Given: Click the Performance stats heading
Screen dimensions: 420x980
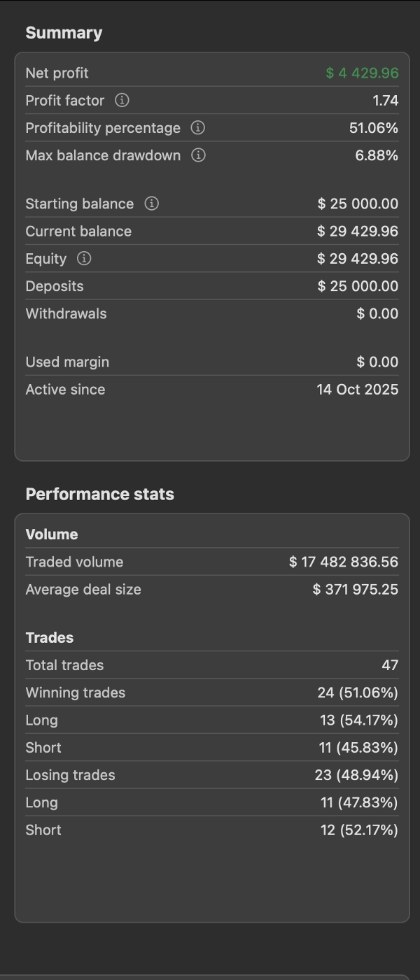Looking at the screenshot, I should [99, 494].
